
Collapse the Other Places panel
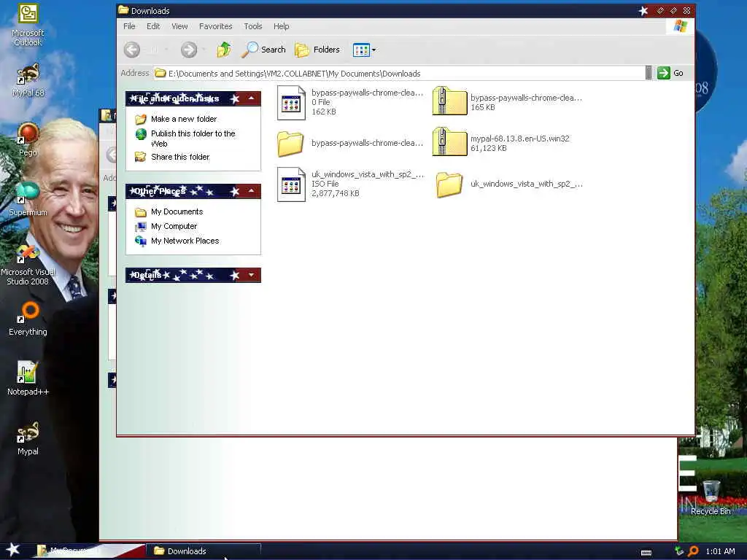tap(251, 191)
